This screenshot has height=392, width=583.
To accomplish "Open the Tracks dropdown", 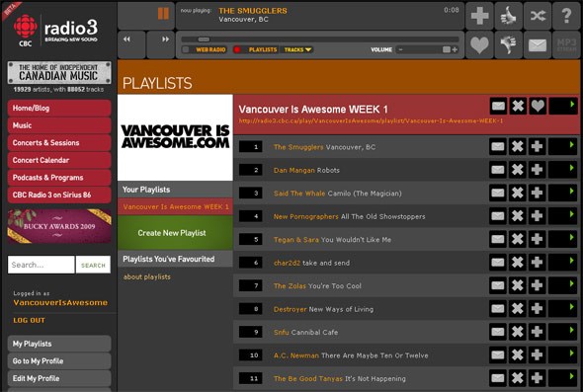I will point(297,49).
